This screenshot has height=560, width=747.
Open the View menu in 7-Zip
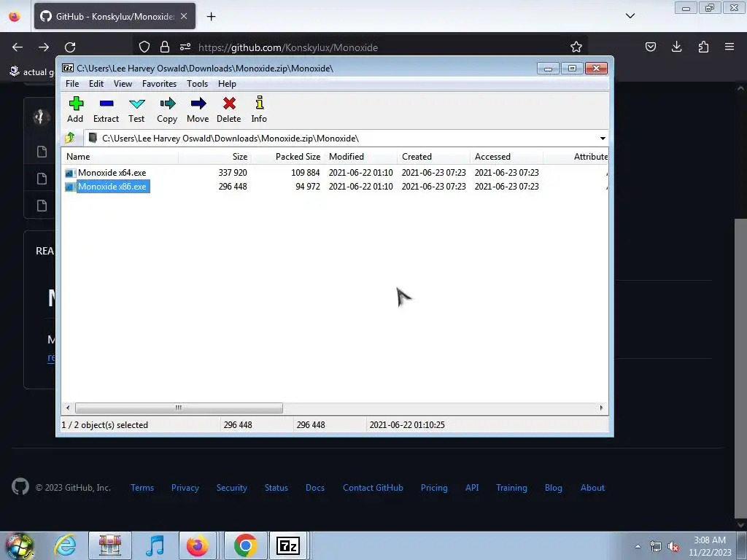(x=123, y=84)
